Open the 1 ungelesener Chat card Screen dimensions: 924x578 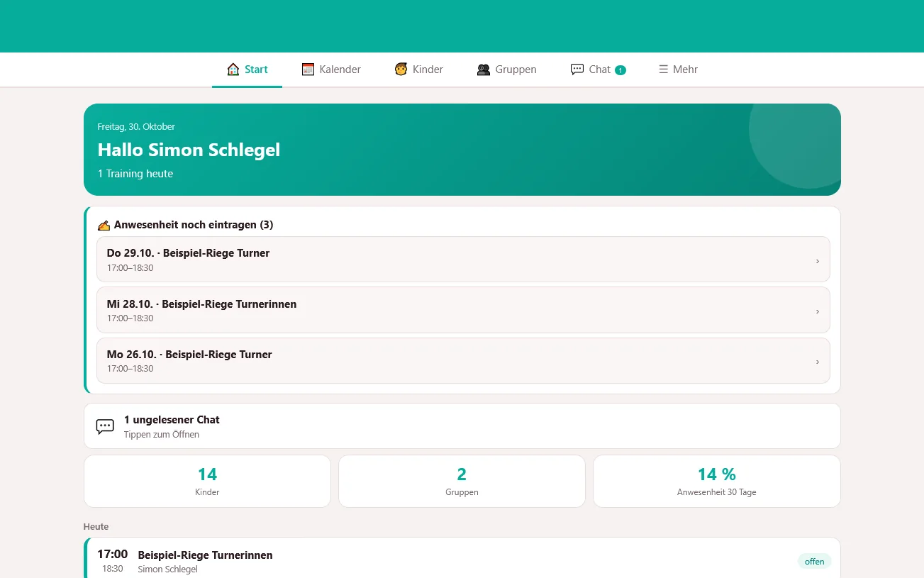462,426
